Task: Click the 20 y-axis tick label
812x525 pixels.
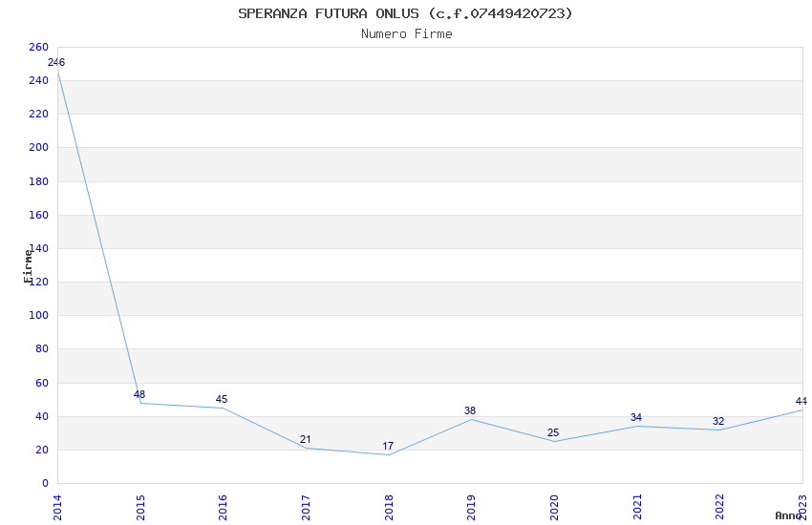Action: pyautogui.click(x=42, y=450)
